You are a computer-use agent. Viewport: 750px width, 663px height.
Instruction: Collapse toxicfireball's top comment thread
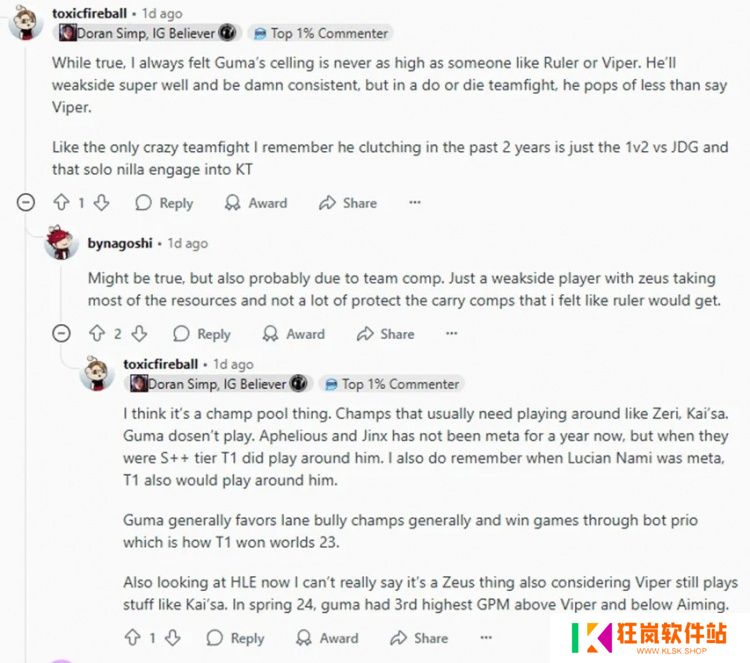point(26,203)
